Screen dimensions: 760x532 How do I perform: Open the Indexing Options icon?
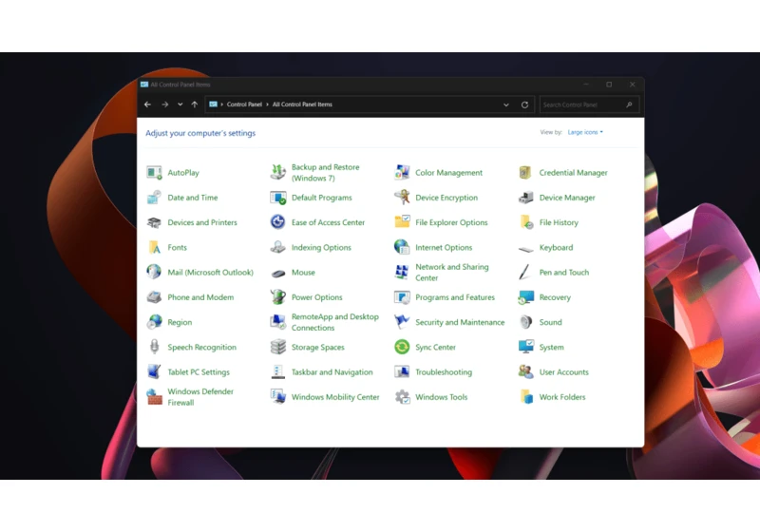coord(278,248)
